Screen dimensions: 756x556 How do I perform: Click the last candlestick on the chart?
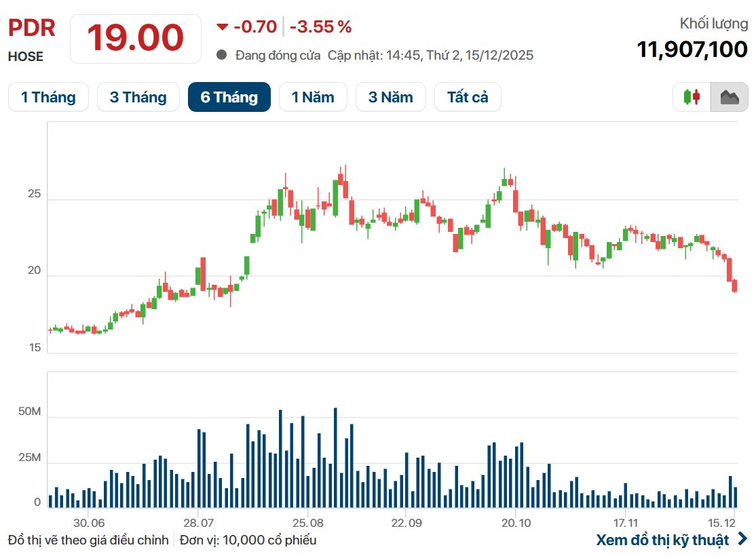(x=734, y=285)
